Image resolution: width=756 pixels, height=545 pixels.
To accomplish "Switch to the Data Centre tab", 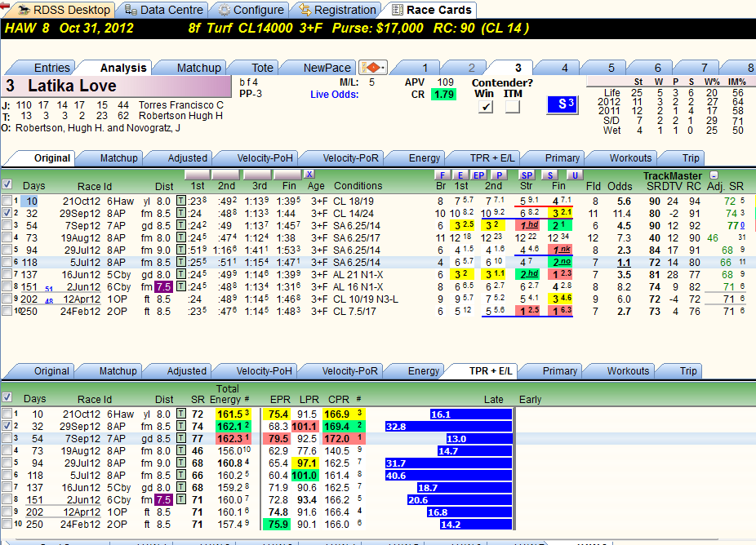I will coord(164,10).
